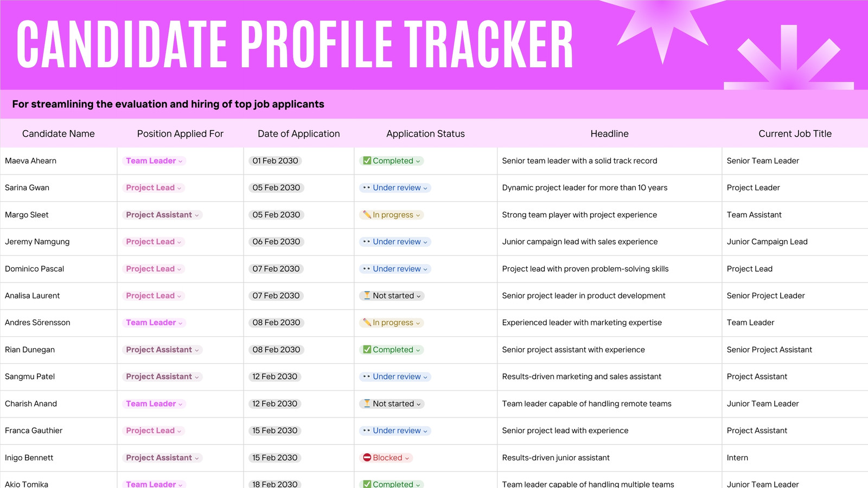The height and width of the screenshot is (488, 868).
Task: Click hourglass icon in Charish Anand's status
Action: (x=367, y=403)
